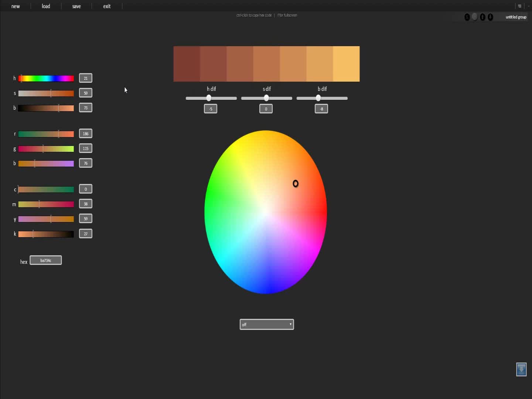Image resolution: width=532 pixels, height=399 pixels.
Task: Click the save button
Action: [x=76, y=6]
